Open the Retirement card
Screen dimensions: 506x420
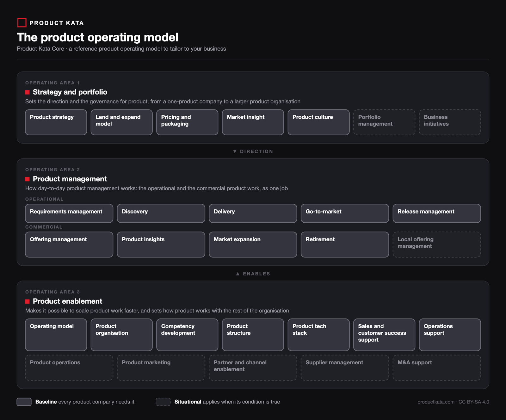tap(345, 245)
